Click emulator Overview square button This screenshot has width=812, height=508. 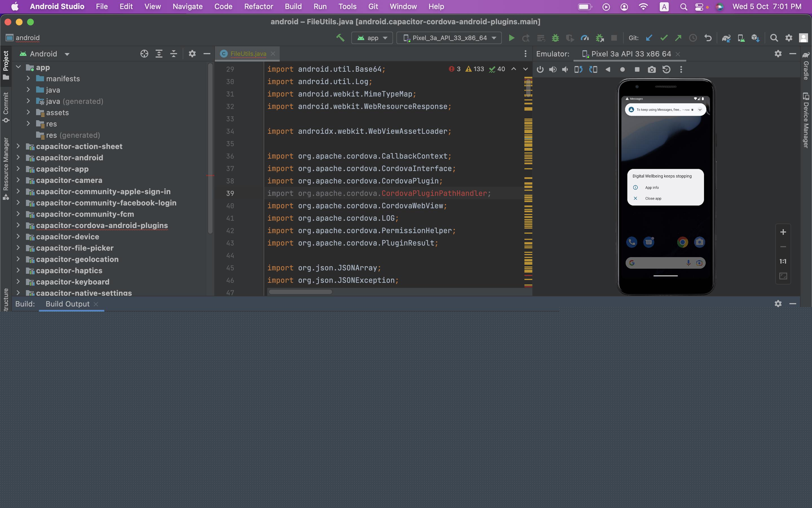click(x=637, y=69)
